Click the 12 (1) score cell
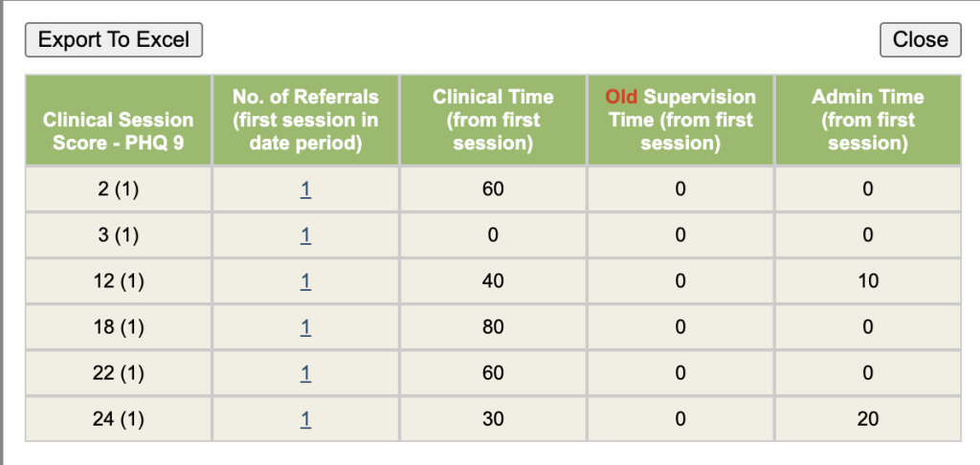 [x=118, y=281]
